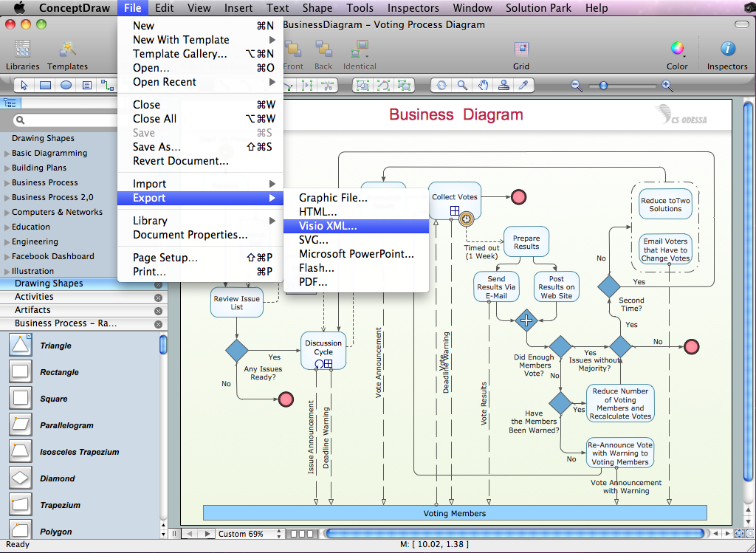Close the Activities library

pyautogui.click(x=158, y=298)
